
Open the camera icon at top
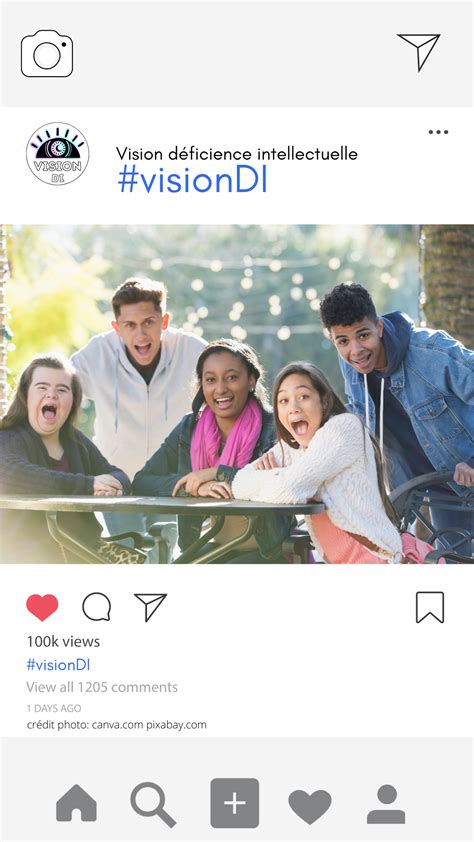[x=47, y=54]
